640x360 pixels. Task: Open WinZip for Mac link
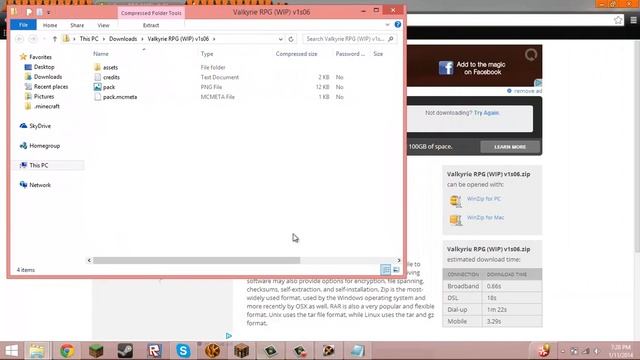click(x=485, y=218)
